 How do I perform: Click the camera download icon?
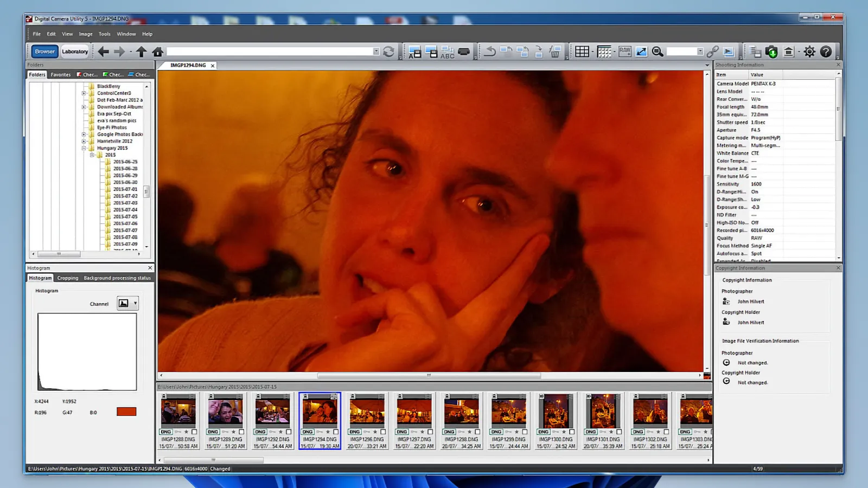771,52
